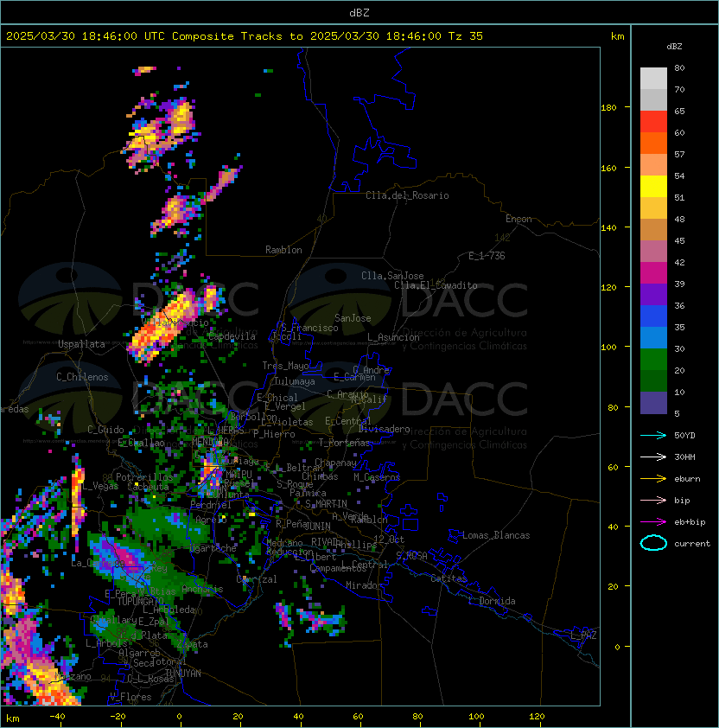The width and height of the screenshot is (719, 728).
Task: Pick the red 60-65 dBZ swatch
Action: [653, 122]
